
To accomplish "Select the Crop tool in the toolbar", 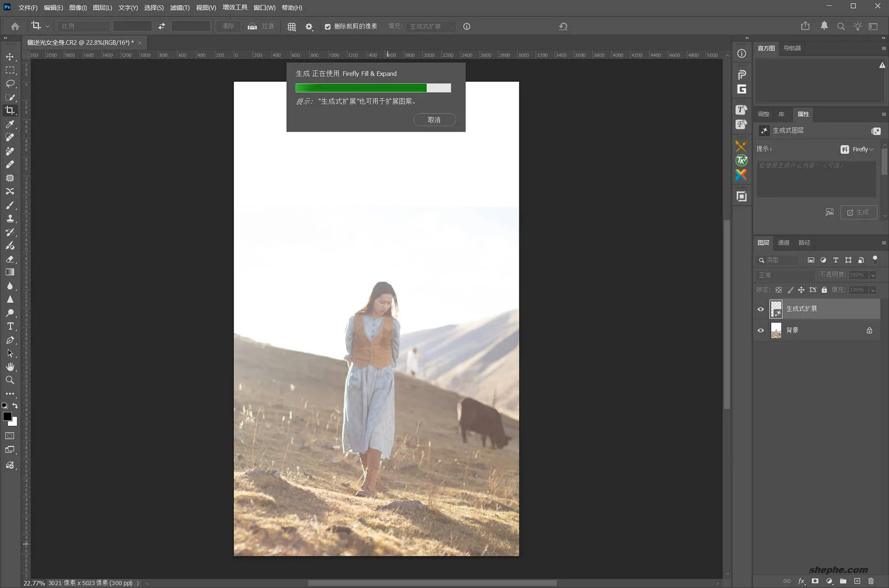I will 10,110.
